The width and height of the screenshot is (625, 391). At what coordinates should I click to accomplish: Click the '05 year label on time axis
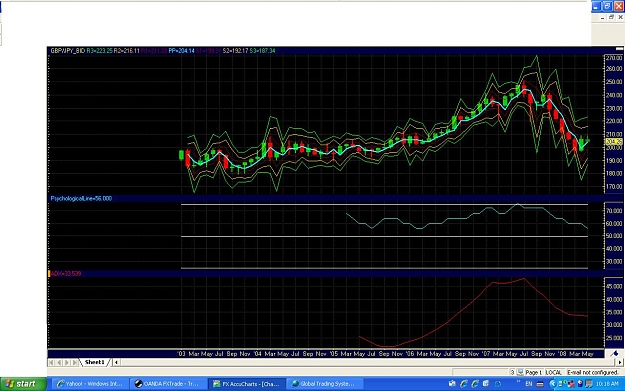[x=334, y=354]
